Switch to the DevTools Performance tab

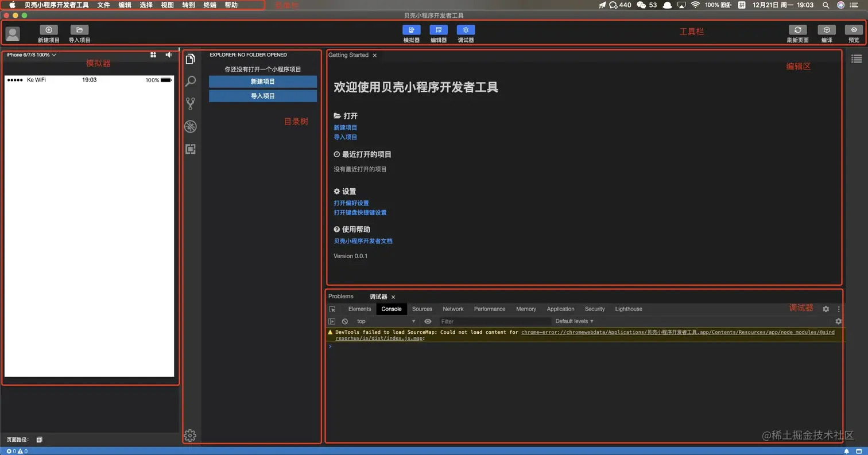pyautogui.click(x=490, y=309)
